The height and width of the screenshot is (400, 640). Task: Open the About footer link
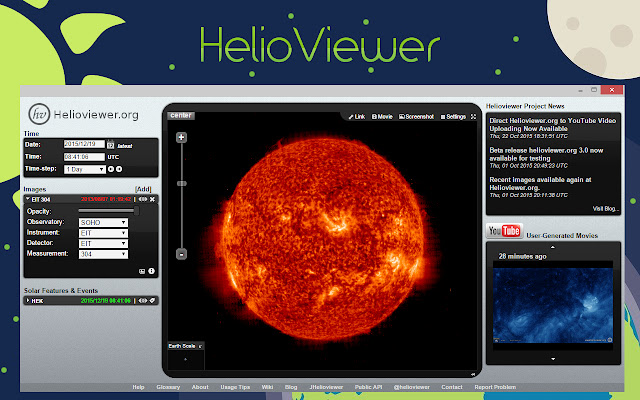click(x=200, y=387)
